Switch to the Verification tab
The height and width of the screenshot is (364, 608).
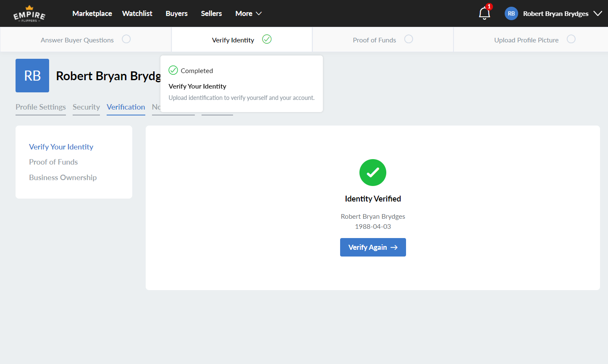126,107
